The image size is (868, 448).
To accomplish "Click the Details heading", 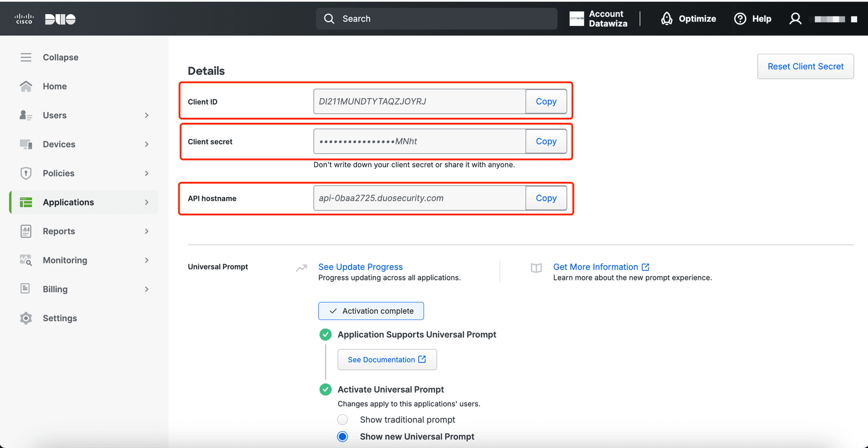I will 206,71.
